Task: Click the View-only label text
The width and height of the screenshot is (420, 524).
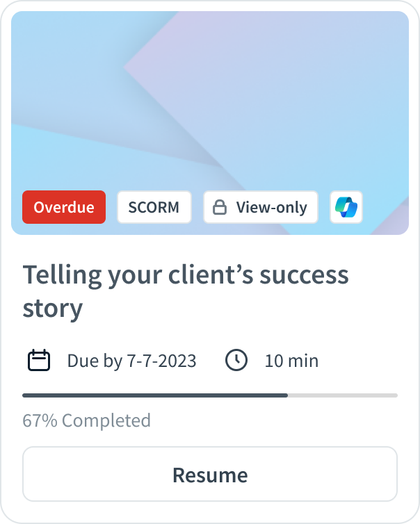Action: coord(271,207)
